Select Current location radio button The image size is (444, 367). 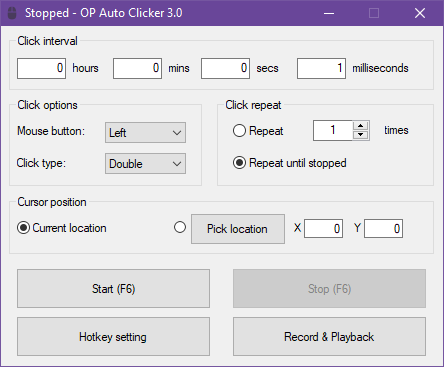[23, 228]
